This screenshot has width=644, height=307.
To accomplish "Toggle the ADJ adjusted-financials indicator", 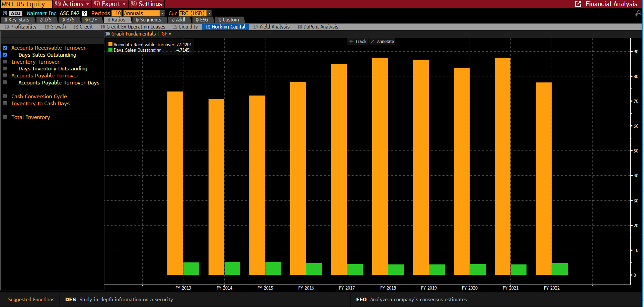I will click(15, 13).
